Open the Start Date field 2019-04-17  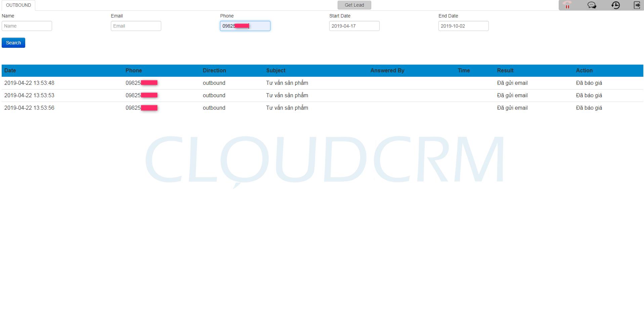354,26
